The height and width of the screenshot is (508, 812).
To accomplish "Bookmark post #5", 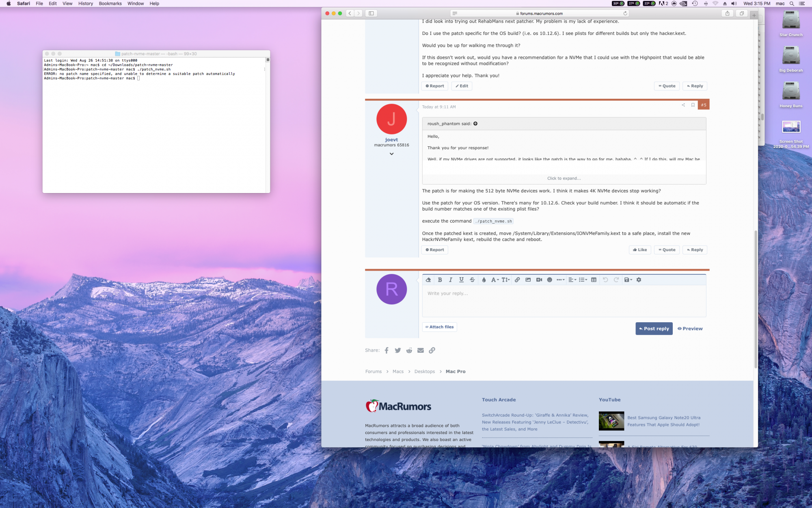I will click(693, 105).
